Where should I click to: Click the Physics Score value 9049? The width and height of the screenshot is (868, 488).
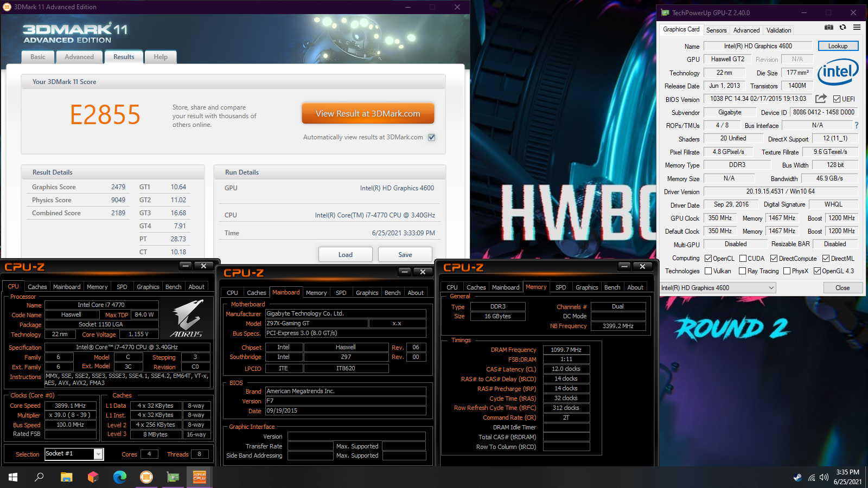[118, 200]
